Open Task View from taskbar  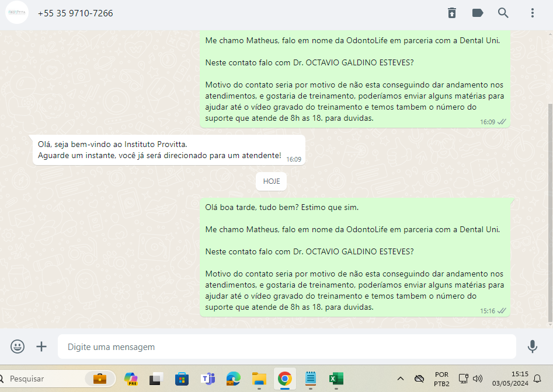click(156, 379)
